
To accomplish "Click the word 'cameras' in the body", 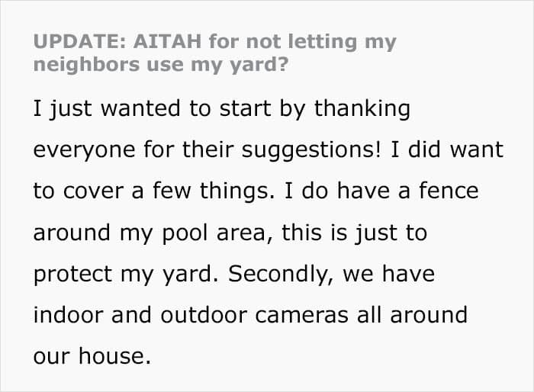I will 302,316.
